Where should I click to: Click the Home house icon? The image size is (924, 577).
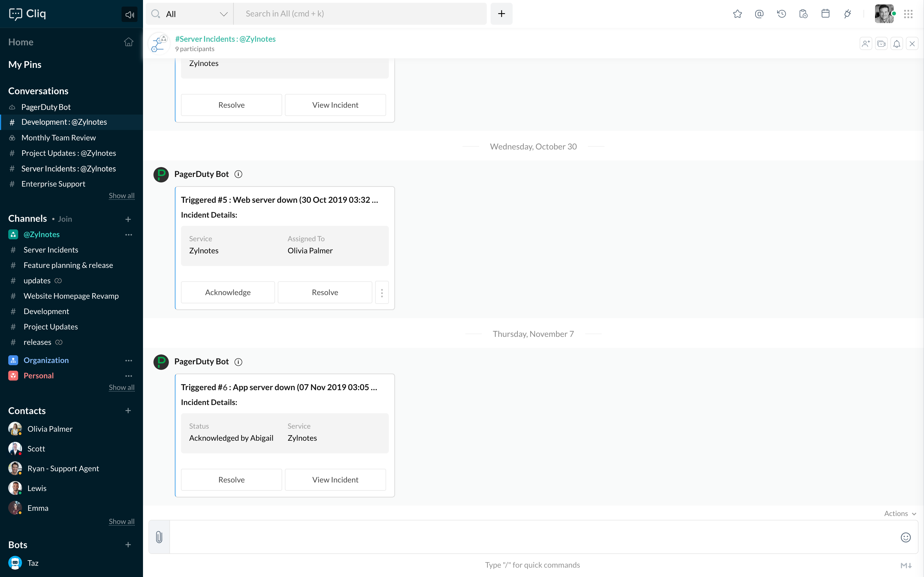(x=129, y=42)
